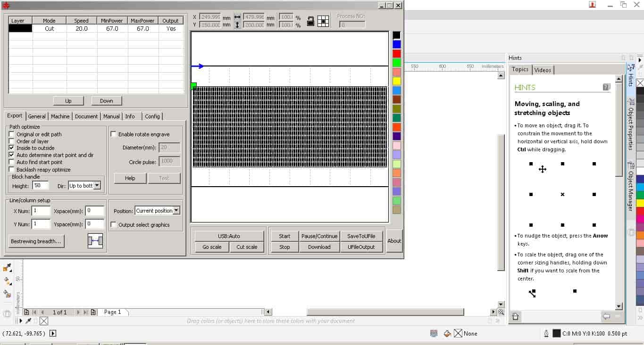Enable Backlash reapy optimize checkbox
Viewport: 644px width, 345px height.
click(x=12, y=169)
